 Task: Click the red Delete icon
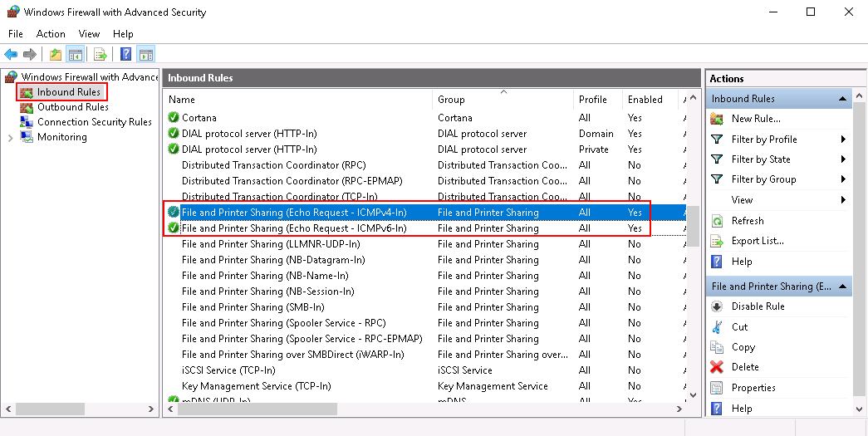click(x=717, y=367)
